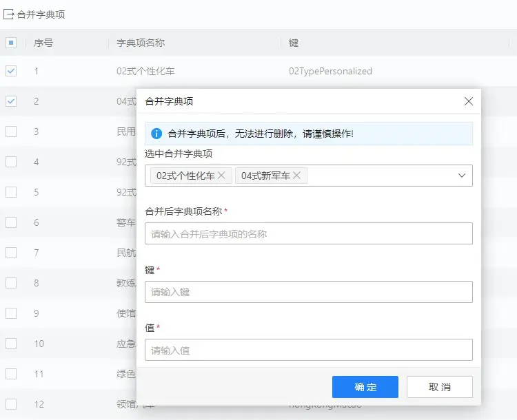
Task: Click the blue info icon in alert
Action: [156, 134]
